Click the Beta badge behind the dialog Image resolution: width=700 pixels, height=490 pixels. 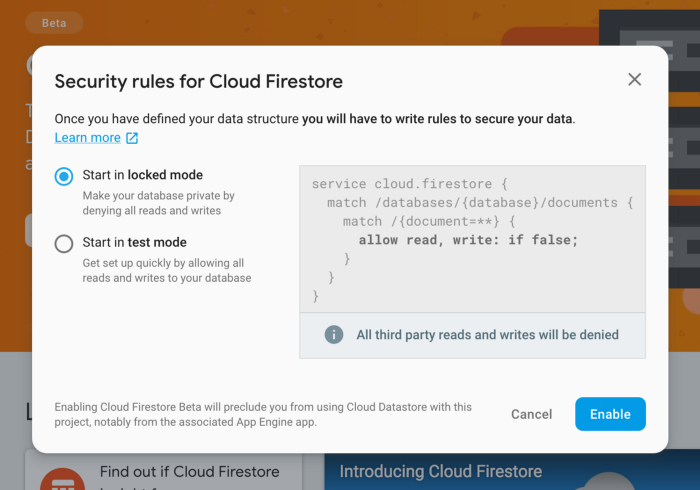54,23
